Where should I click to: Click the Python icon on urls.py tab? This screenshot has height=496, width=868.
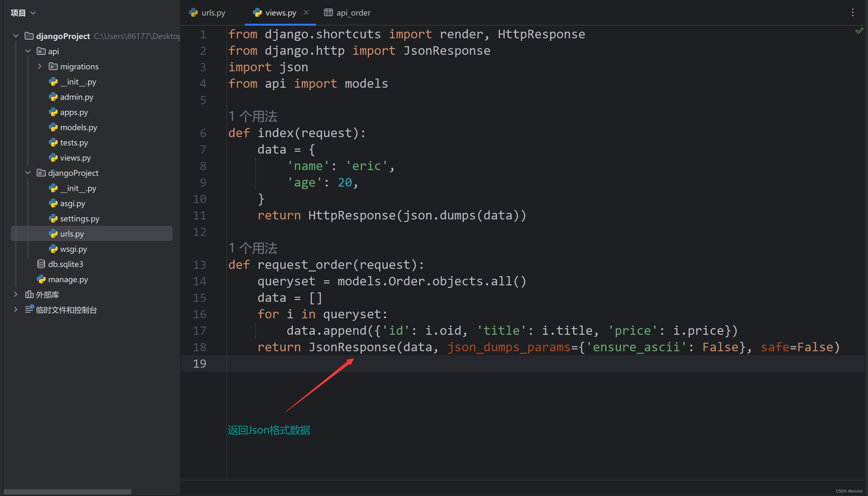pyautogui.click(x=193, y=13)
